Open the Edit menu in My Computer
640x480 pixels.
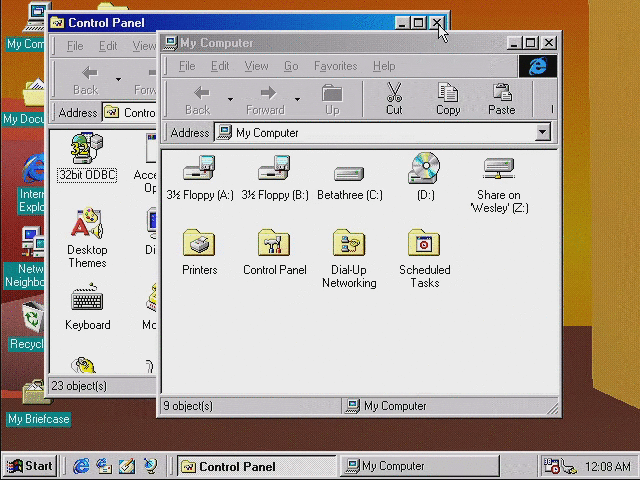(x=220, y=66)
